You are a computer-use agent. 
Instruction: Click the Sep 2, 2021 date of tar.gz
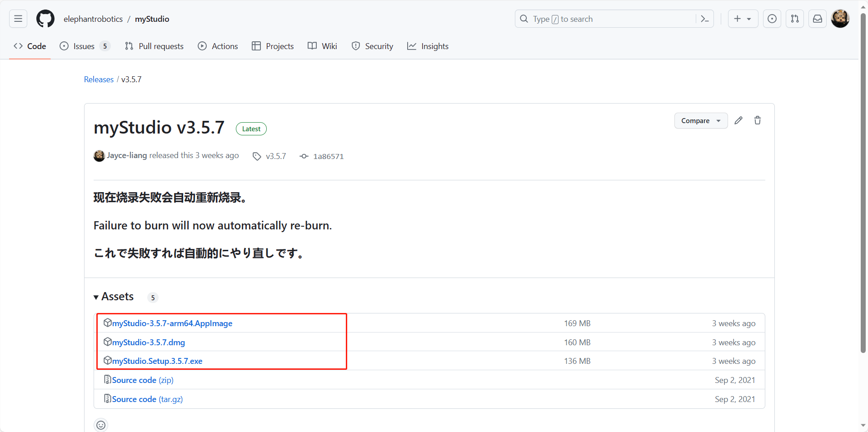[735, 399]
